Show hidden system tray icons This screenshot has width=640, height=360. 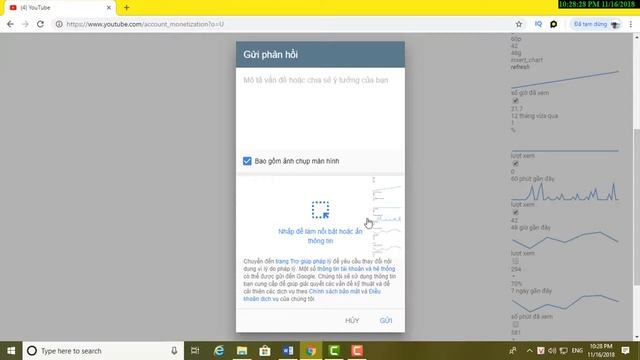pyautogui.click(x=529, y=351)
